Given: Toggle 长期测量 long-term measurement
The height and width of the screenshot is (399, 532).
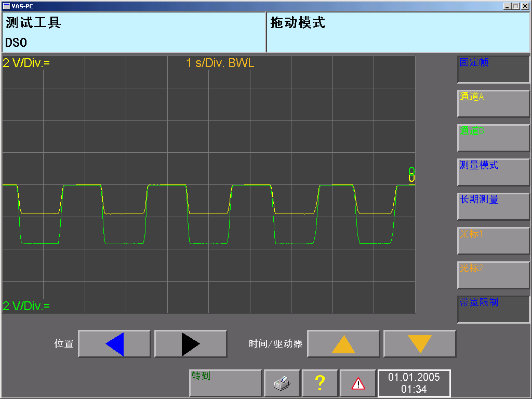Looking at the screenshot, I should [x=493, y=206].
